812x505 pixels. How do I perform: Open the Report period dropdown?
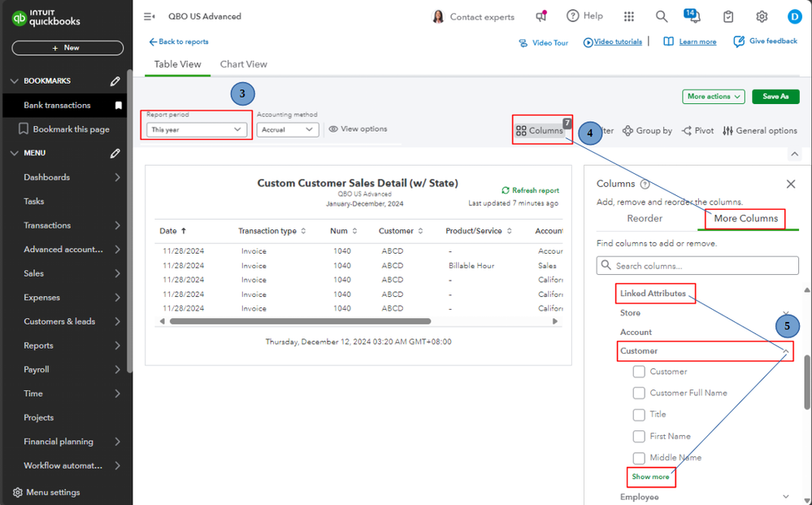[196, 129]
